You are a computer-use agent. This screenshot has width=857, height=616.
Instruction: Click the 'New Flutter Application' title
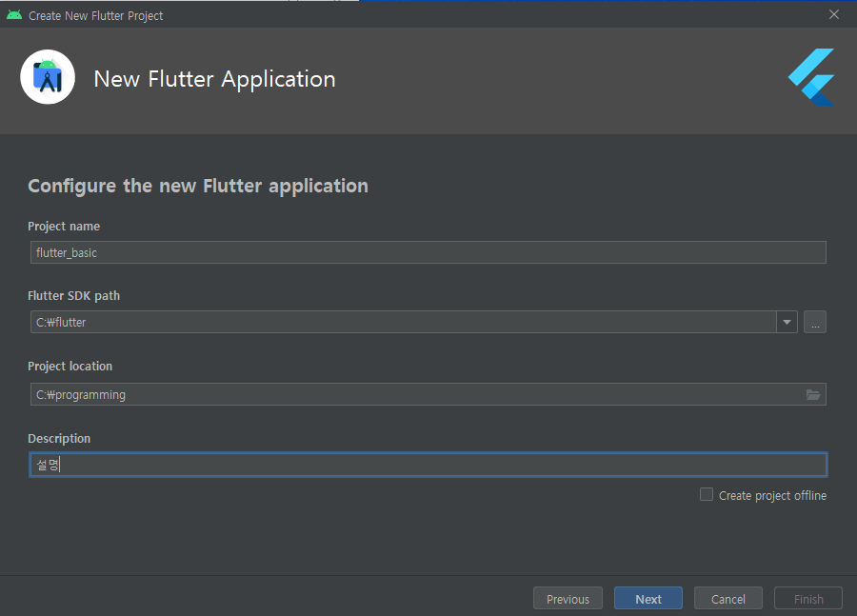pyautogui.click(x=215, y=79)
